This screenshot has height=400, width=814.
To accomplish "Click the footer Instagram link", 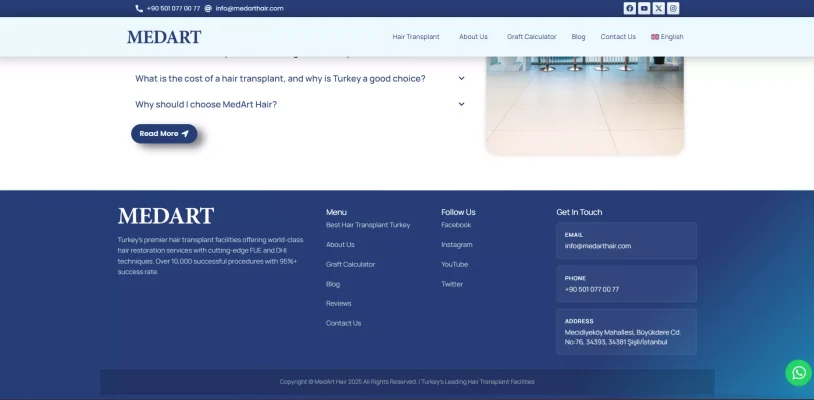I will tap(457, 245).
